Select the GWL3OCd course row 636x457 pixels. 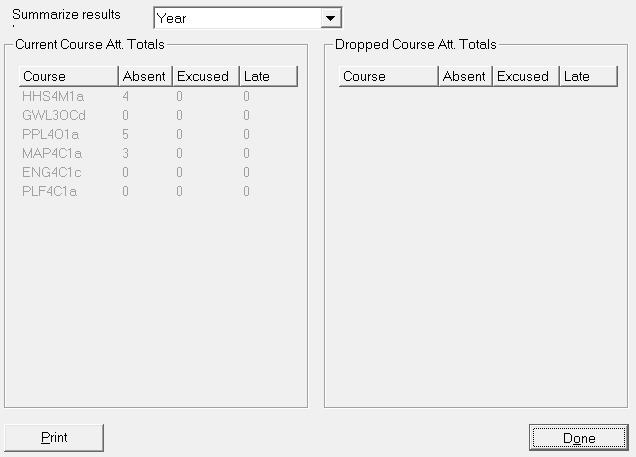click(54, 116)
